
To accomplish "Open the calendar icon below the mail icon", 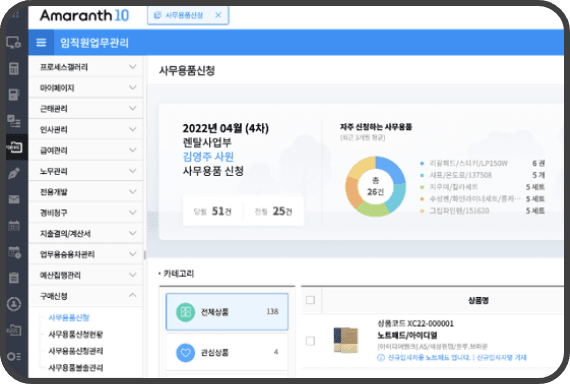I will (x=14, y=225).
